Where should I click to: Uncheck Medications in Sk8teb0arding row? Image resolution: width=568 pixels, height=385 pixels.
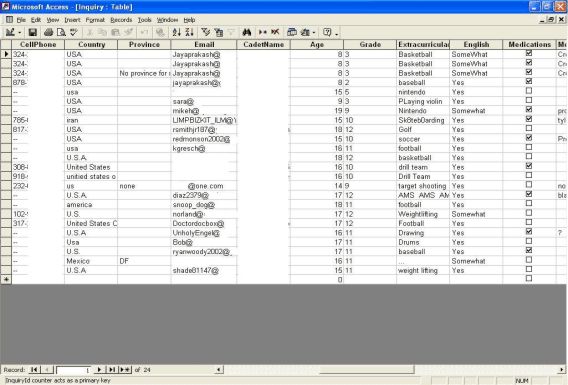coord(529,119)
